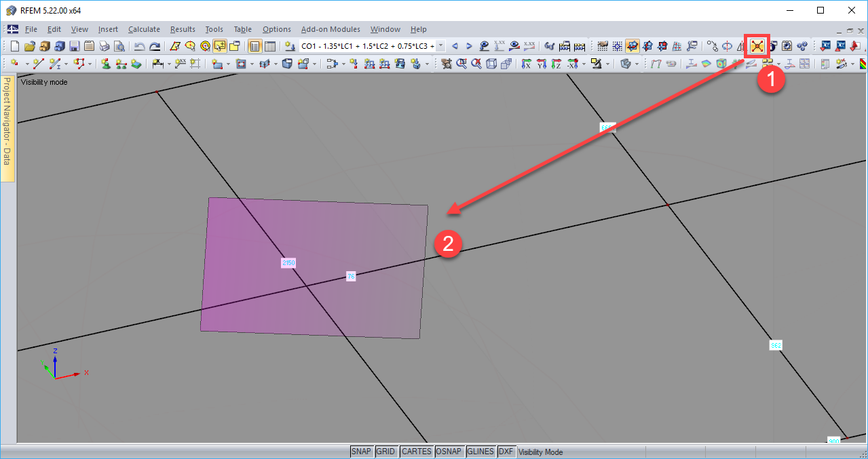
Task: Create a new model file
Action: click(x=14, y=46)
